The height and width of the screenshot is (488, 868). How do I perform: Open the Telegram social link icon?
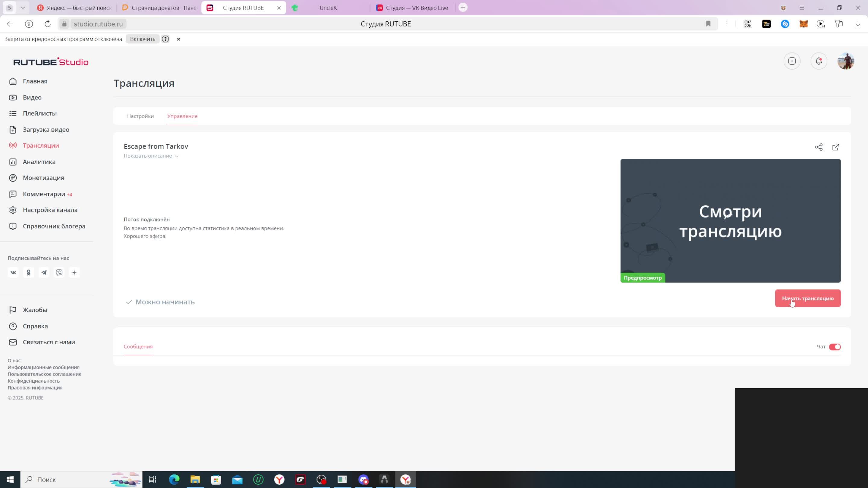point(44,272)
